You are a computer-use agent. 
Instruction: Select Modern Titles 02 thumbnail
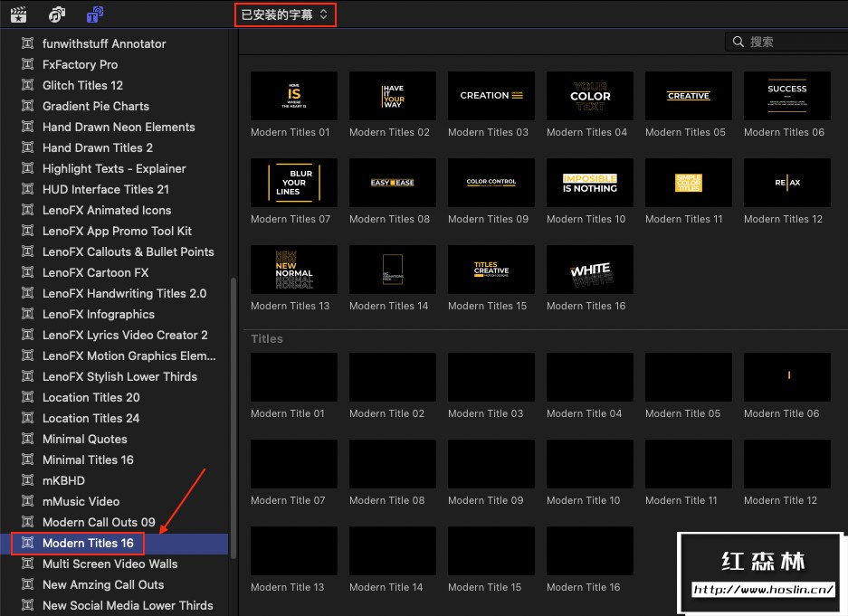[x=393, y=96]
